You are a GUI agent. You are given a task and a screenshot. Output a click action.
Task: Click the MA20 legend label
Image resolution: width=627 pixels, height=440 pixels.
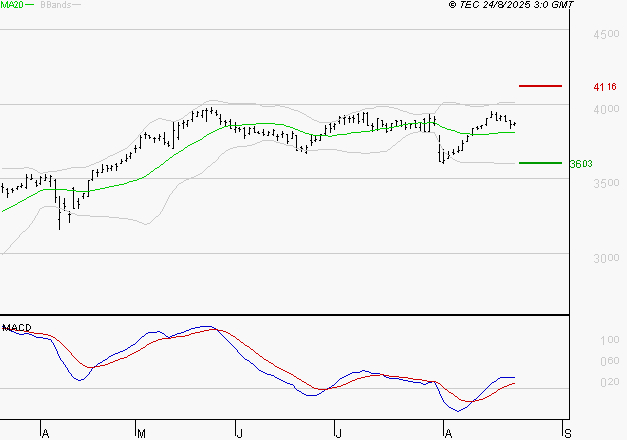pyautogui.click(x=12, y=5)
